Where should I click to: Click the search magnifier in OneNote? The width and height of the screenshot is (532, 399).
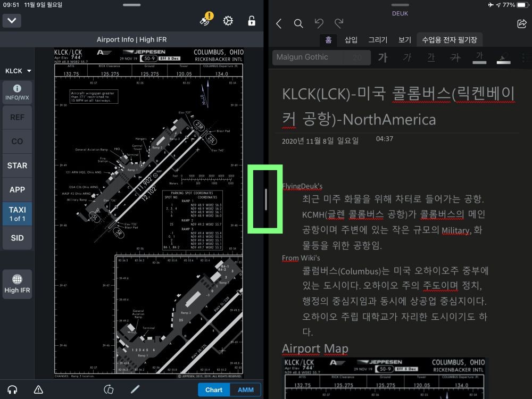pos(298,23)
